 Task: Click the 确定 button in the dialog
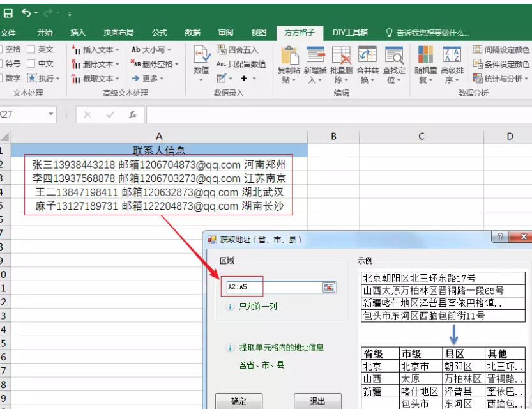point(239,401)
